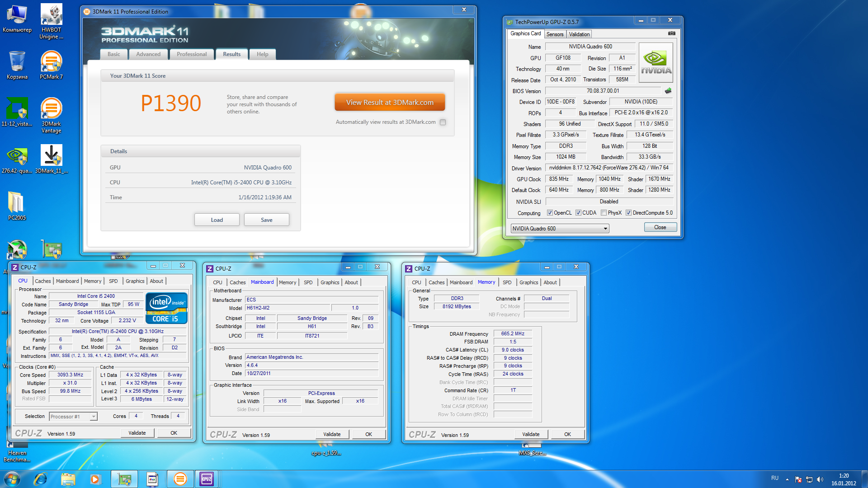Viewport: 868px width, 488px height.
Task: Open About tab in left CPU-Z window
Action: click(x=156, y=281)
